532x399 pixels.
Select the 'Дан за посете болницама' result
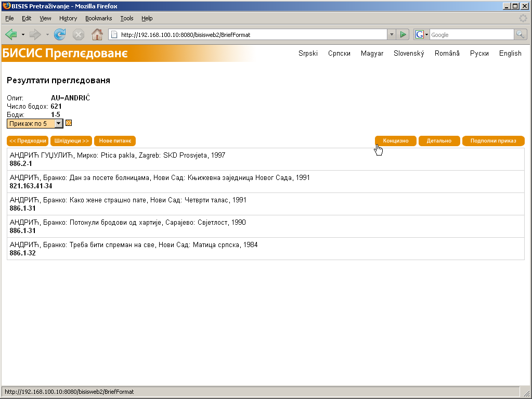(x=266, y=182)
